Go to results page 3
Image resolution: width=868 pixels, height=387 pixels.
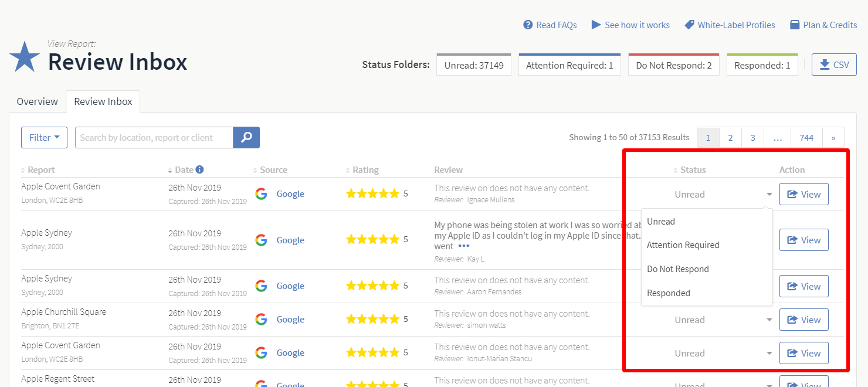click(752, 138)
